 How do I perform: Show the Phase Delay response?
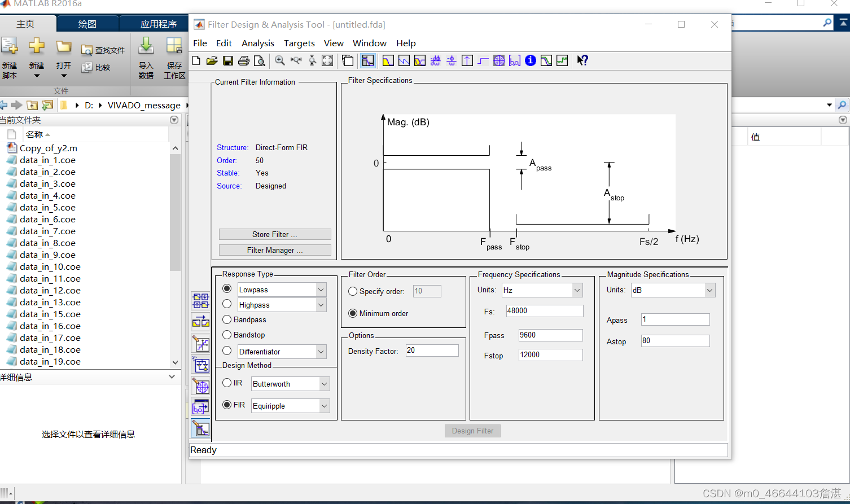pyautogui.click(x=451, y=60)
